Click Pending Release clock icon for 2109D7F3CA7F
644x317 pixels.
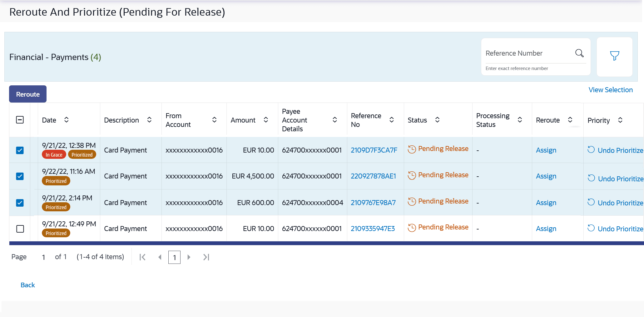click(x=412, y=149)
